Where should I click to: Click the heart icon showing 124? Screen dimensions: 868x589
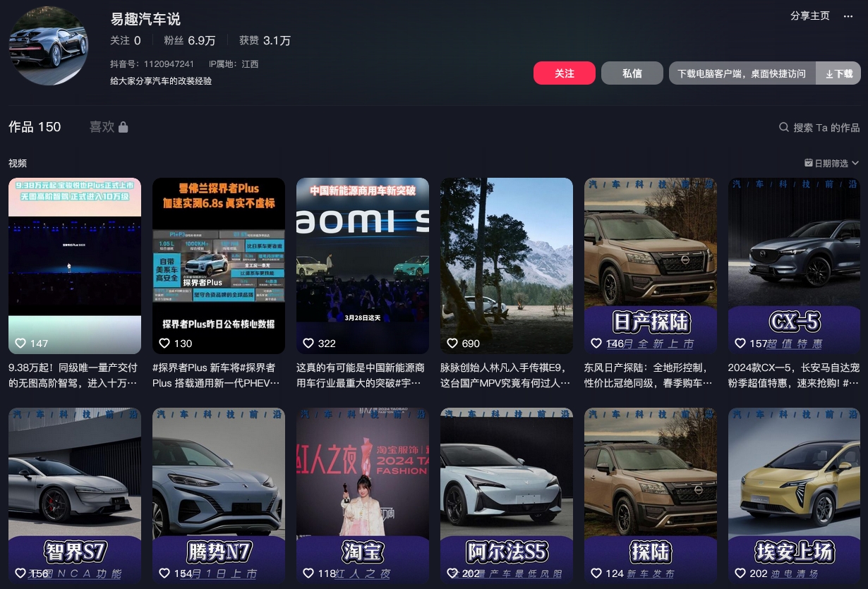[596, 573]
